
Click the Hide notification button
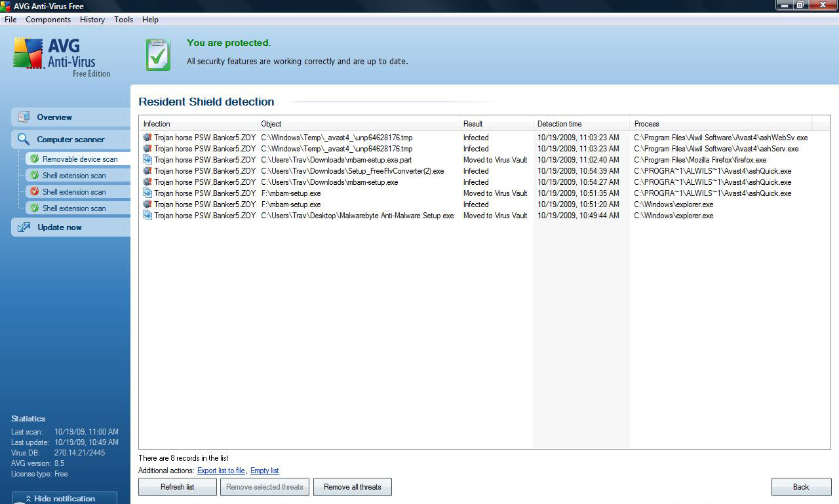tap(65, 498)
